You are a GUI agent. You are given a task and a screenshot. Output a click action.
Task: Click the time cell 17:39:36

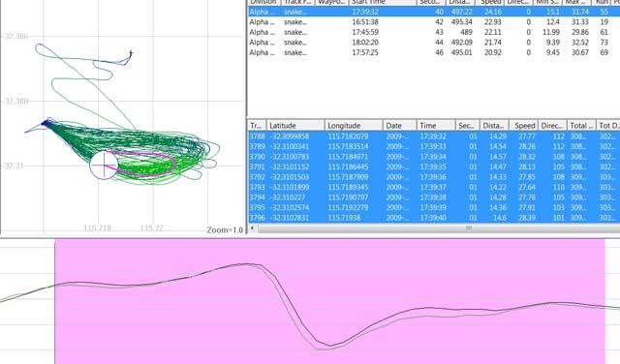pos(433,177)
